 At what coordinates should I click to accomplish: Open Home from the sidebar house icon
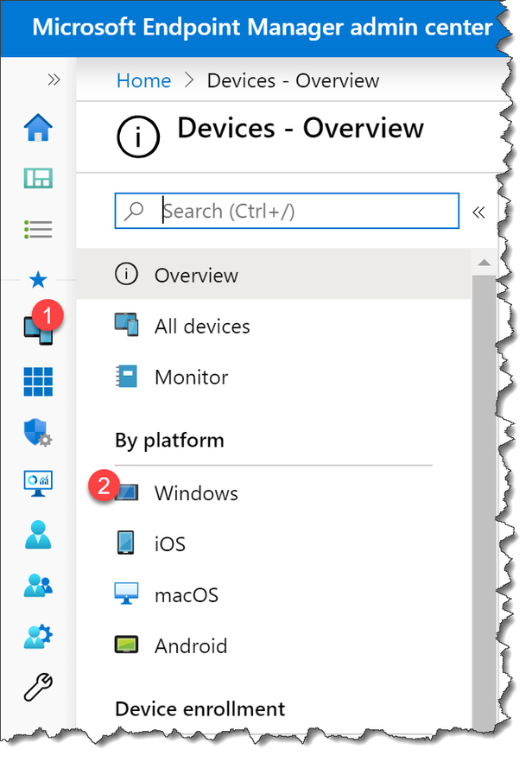38,127
